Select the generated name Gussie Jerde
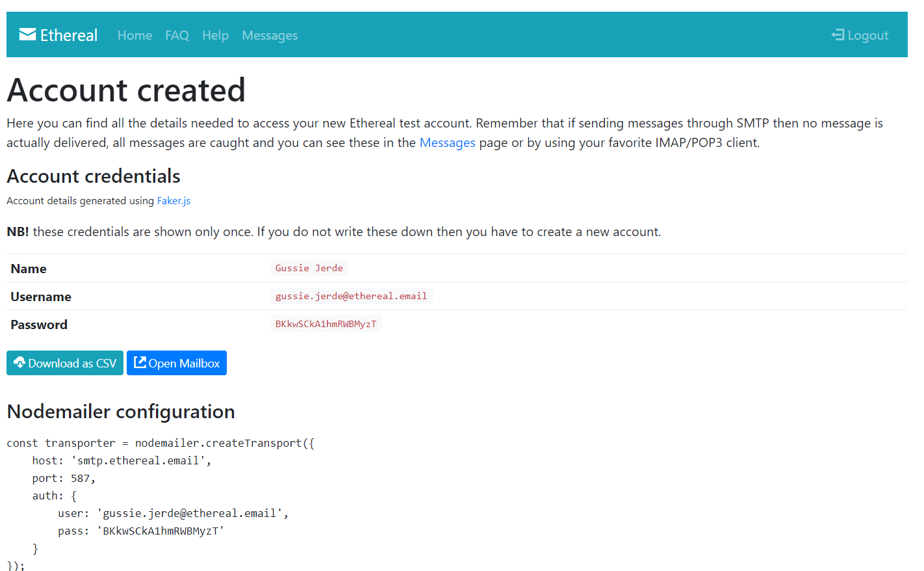This screenshot has width=924, height=571. [x=309, y=268]
